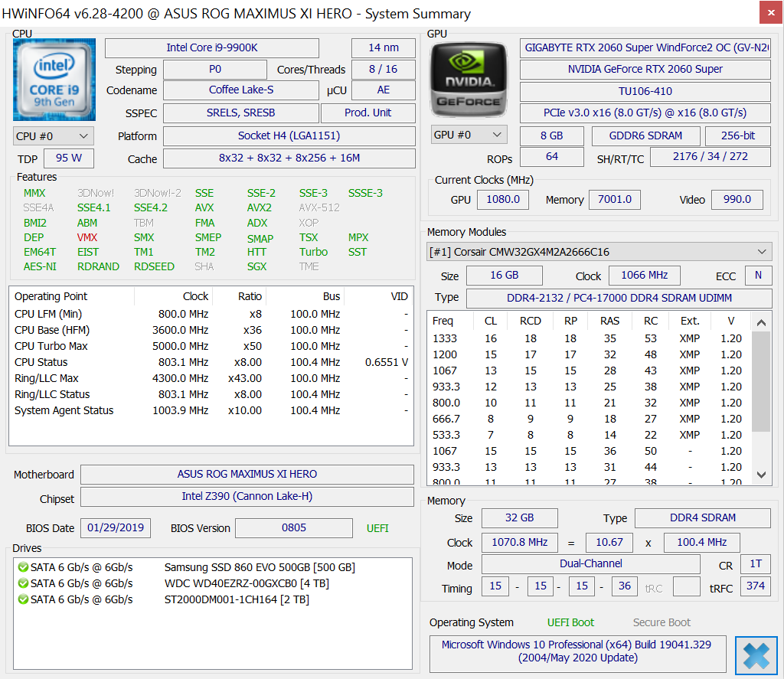
Task: Click the 8 / 16 Cores/Threads value
Action: click(x=384, y=70)
